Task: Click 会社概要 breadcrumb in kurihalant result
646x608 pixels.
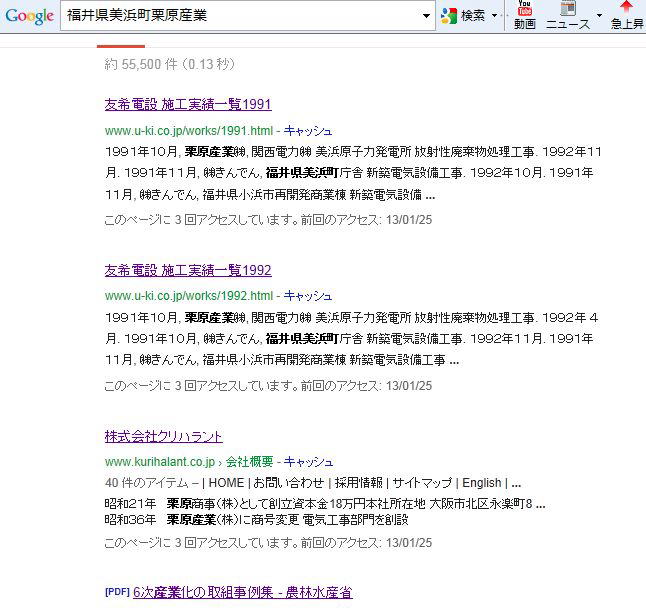Action: tap(249, 462)
